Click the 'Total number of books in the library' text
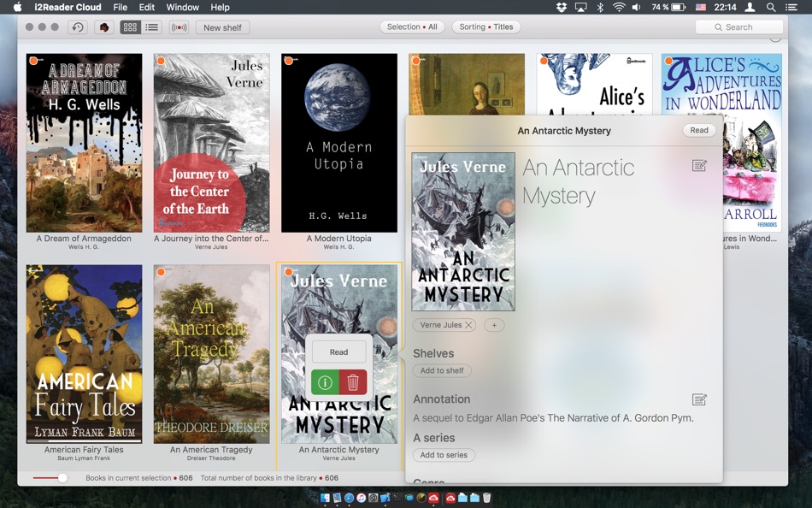Image resolution: width=812 pixels, height=508 pixels. coord(269,478)
